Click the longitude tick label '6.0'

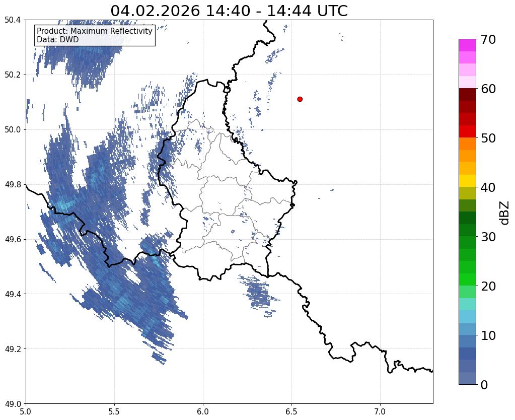[x=203, y=412]
